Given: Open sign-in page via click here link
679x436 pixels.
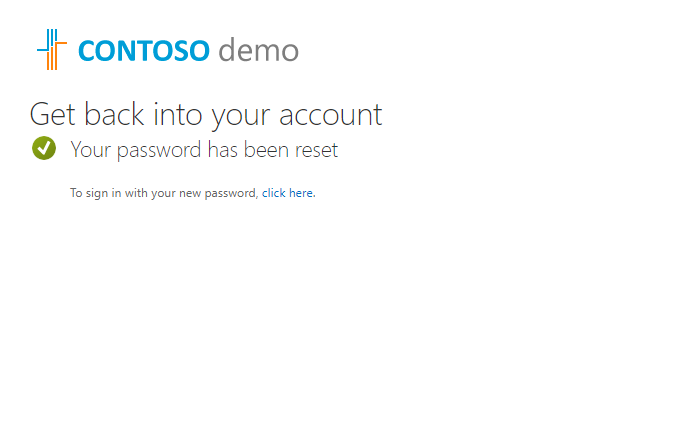Looking at the screenshot, I should (x=287, y=193).
